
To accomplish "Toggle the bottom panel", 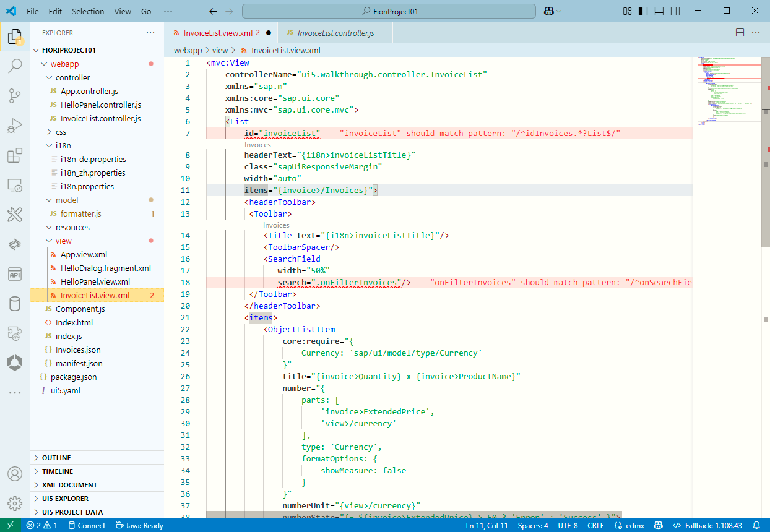I will pos(660,11).
